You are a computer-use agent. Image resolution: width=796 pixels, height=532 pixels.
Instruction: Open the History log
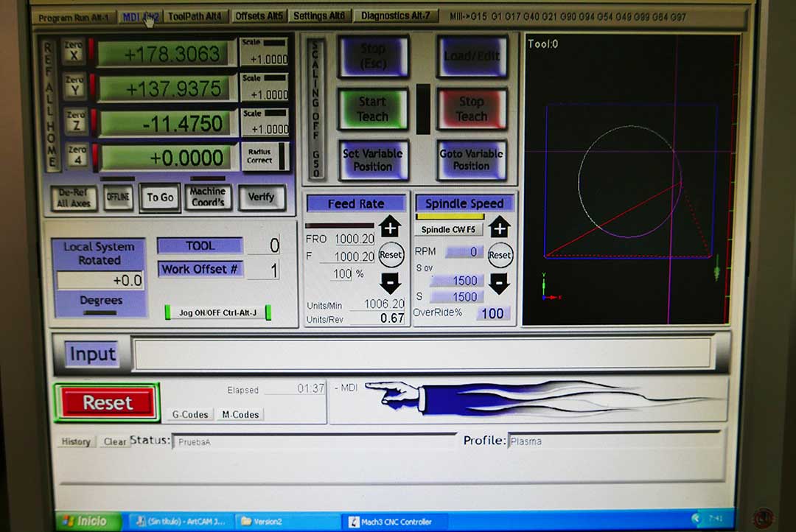pos(76,441)
